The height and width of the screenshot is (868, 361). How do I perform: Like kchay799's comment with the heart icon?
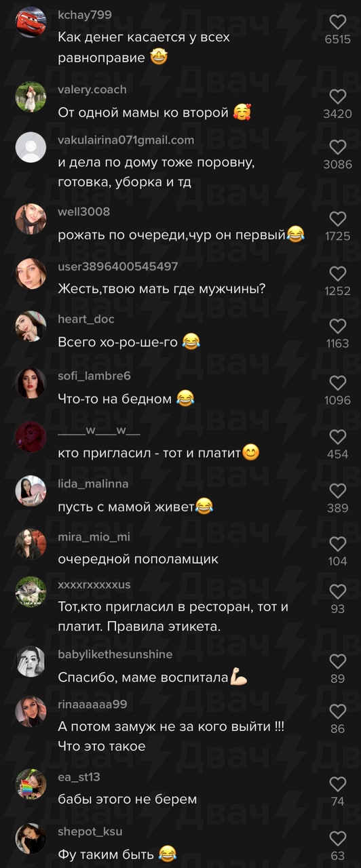[x=337, y=22]
